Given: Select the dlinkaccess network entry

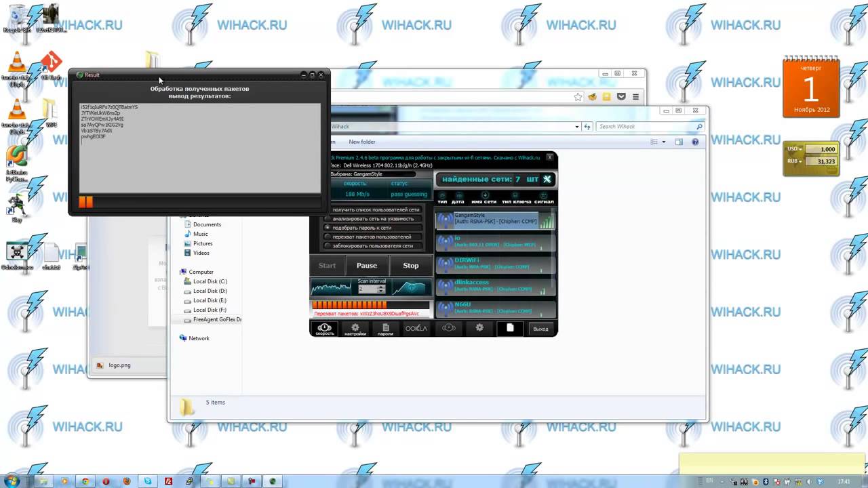Looking at the screenshot, I should coord(495,286).
